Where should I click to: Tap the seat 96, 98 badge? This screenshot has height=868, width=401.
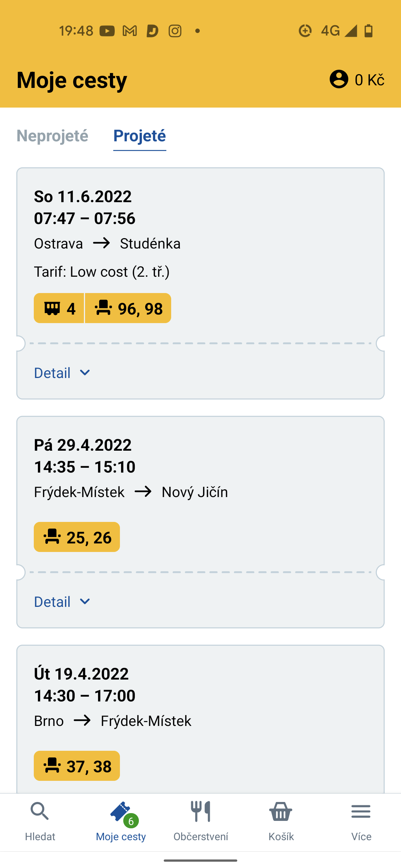128,308
